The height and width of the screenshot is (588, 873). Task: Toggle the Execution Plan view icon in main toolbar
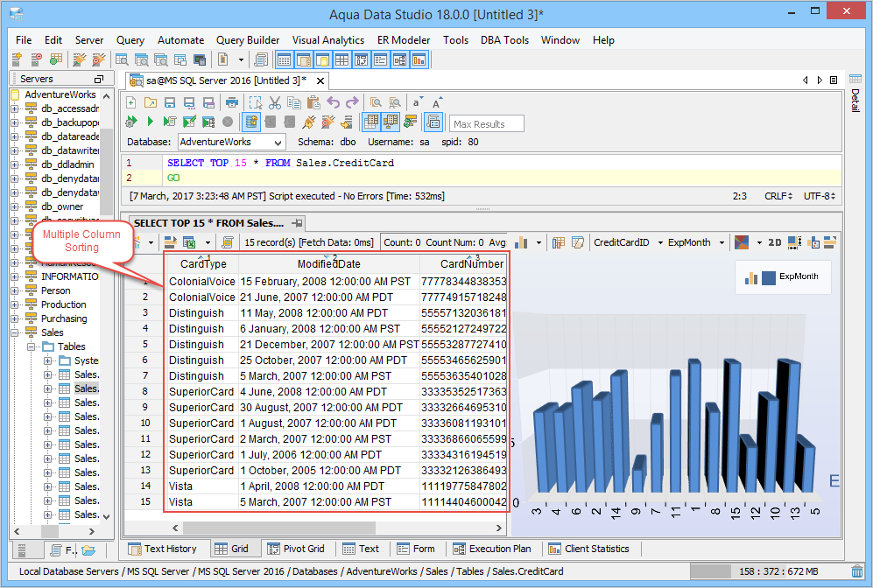click(x=400, y=59)
